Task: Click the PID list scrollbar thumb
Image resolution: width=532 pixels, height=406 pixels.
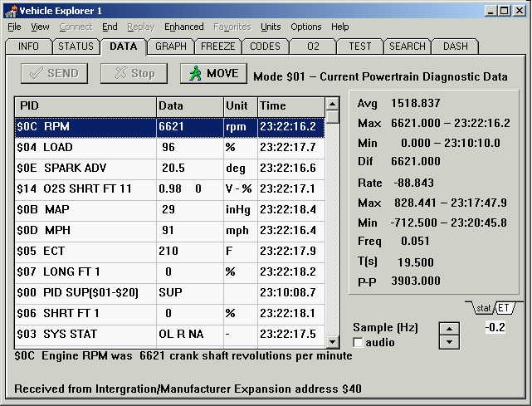Action: (x=333, y=117)
